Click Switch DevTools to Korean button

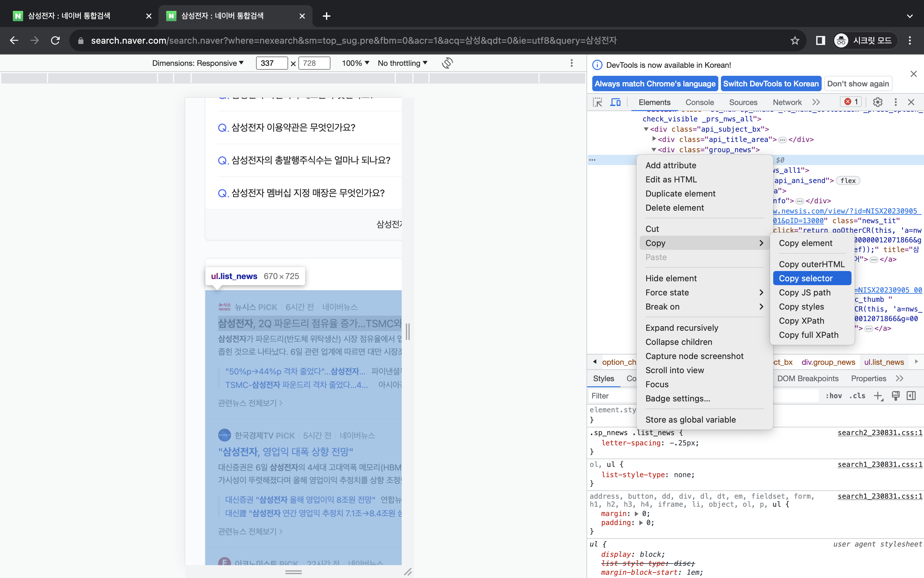771,84
